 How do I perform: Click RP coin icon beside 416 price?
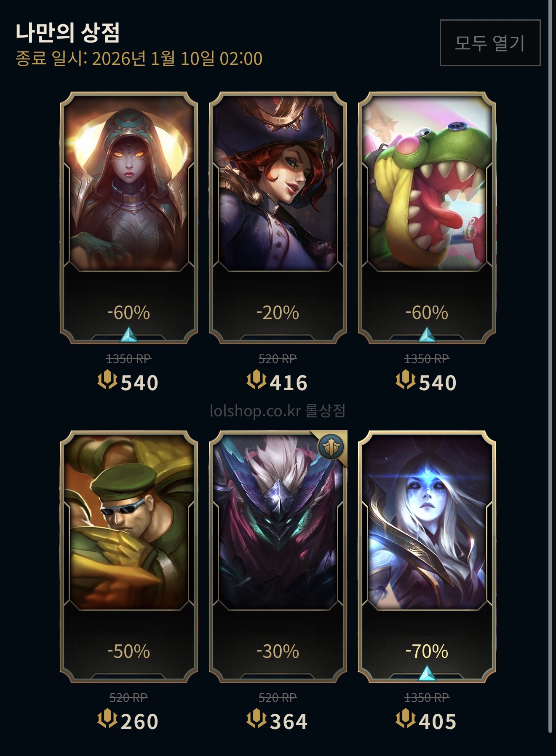[x=257, y=380]
